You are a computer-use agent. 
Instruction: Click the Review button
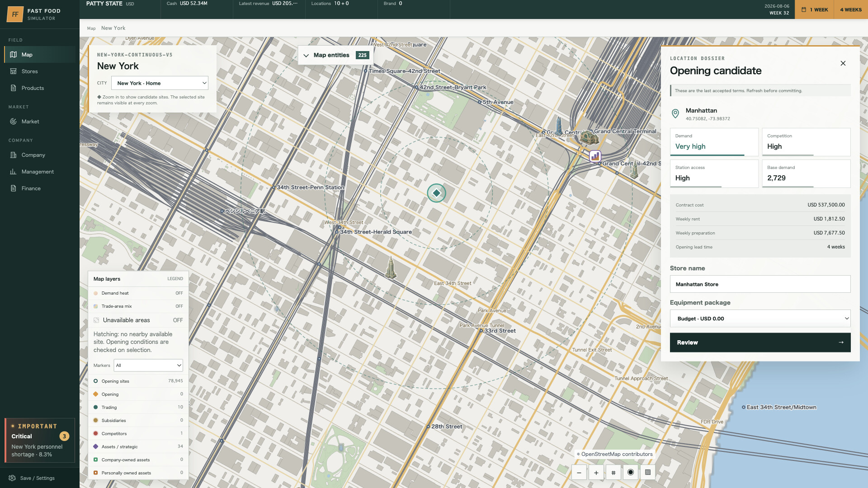click(760, 343)
